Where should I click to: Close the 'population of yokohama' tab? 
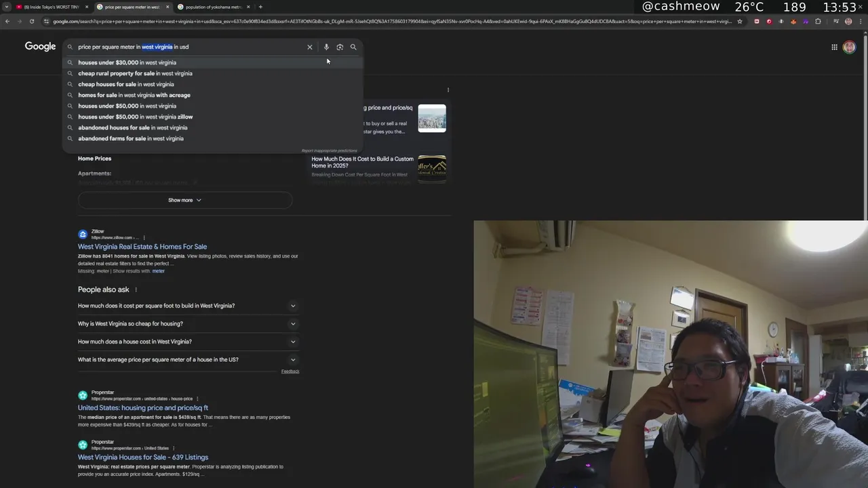click(248, 7)
